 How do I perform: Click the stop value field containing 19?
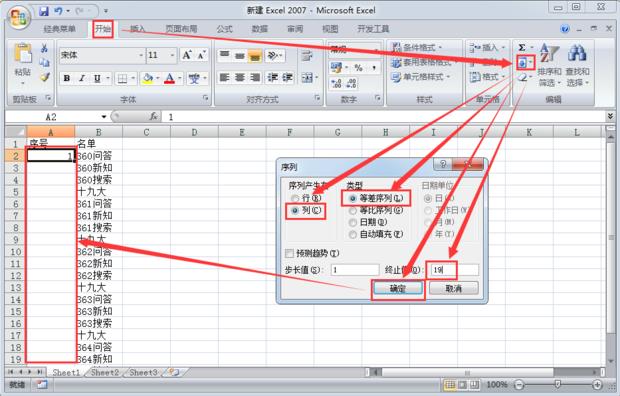coord(454,270)
